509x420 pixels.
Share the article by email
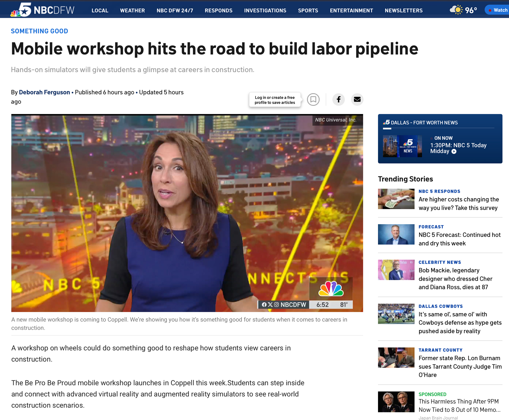pos(357,99)
